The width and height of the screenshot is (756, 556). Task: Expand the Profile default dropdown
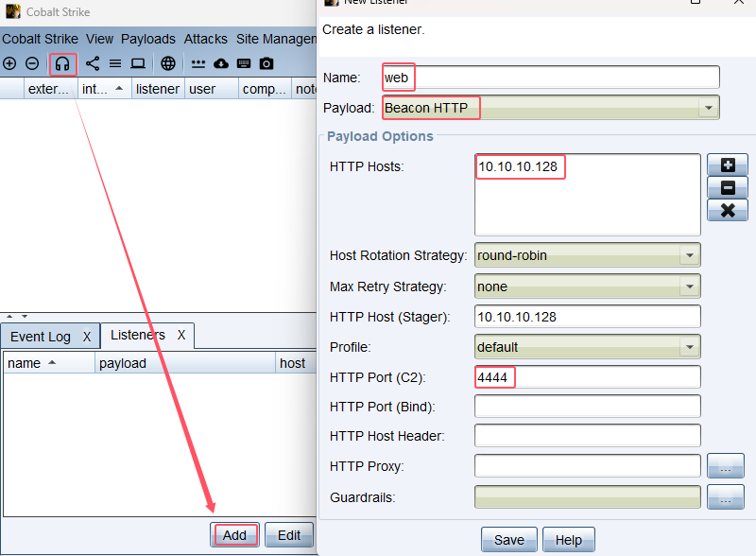point(690,347)
